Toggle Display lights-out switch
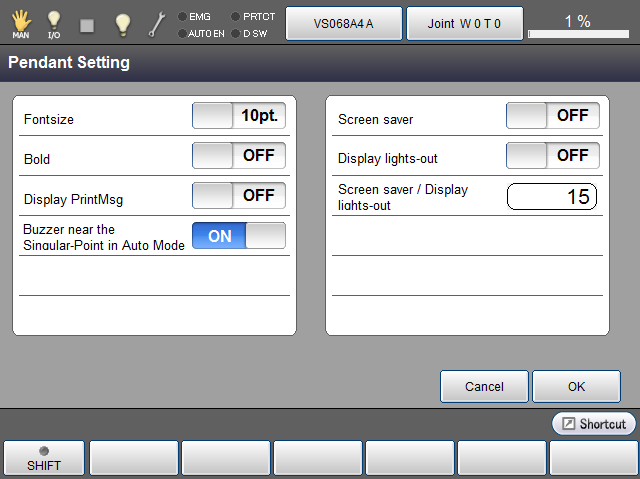 tap(553, 155)
